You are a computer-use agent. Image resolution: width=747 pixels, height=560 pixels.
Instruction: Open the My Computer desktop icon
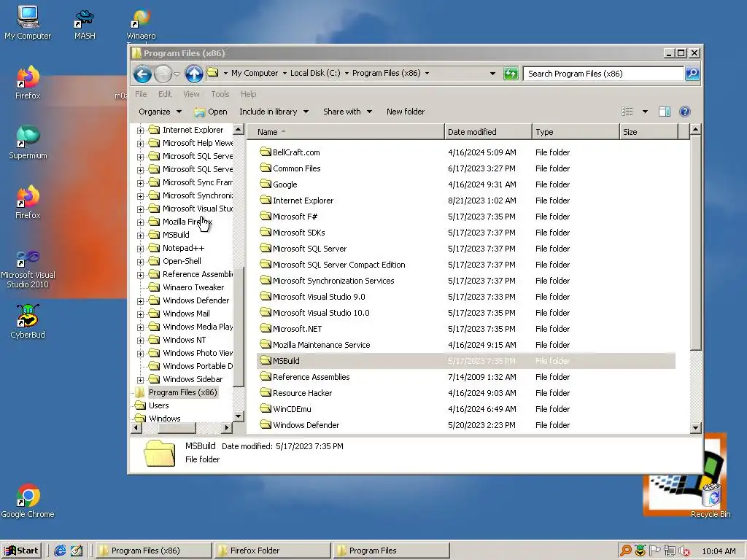pyautogui.click(x=28, y=23)
